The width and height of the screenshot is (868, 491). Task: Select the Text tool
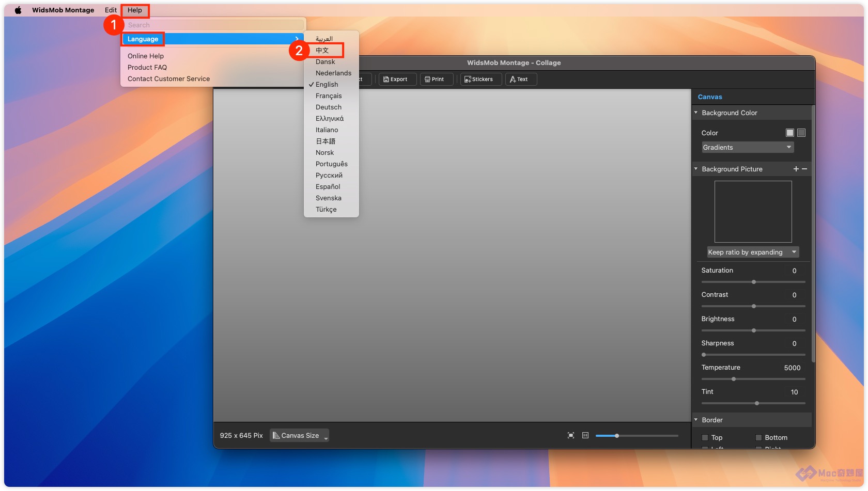pos(521,79)
